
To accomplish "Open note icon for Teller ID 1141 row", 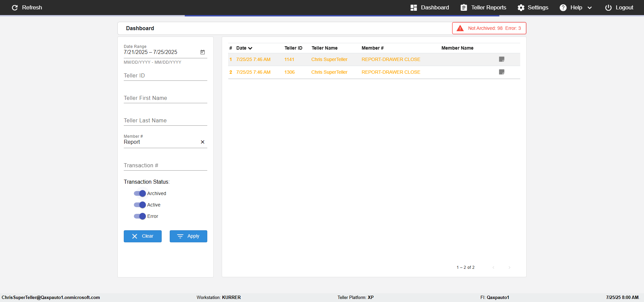I will (x=502, y=59).
